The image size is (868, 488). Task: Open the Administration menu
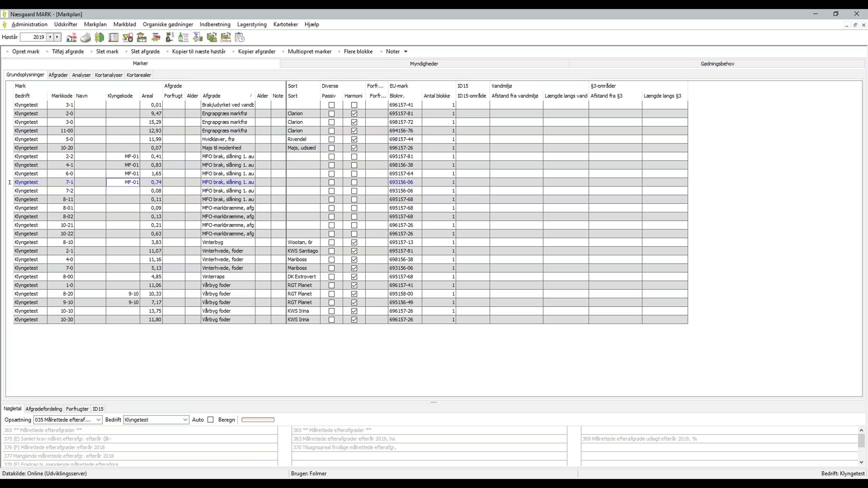29,25
